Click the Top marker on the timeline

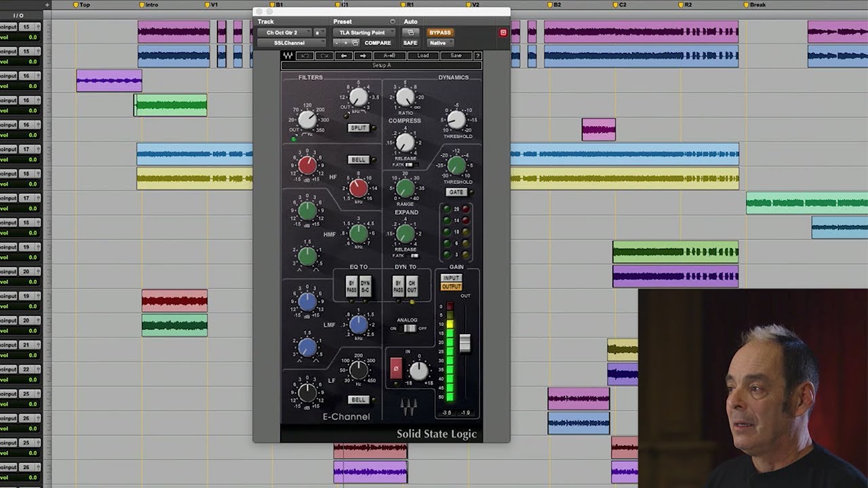[81, 5]
